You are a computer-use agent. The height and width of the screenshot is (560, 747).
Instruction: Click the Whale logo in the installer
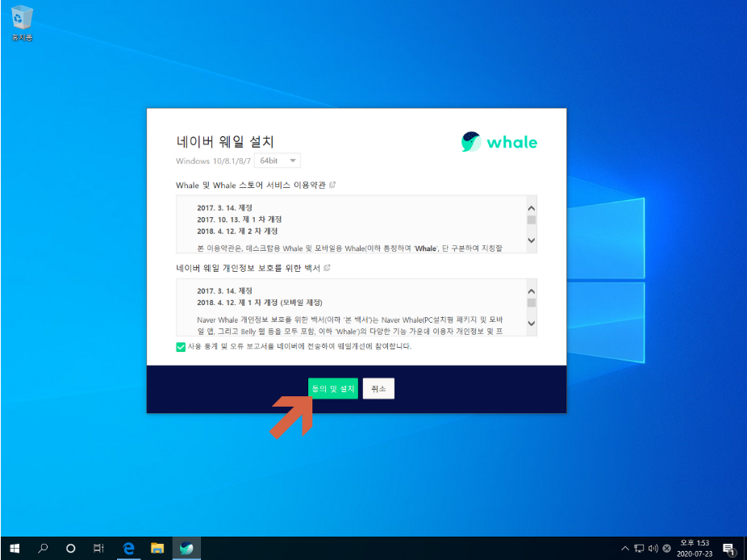(499, 142)
